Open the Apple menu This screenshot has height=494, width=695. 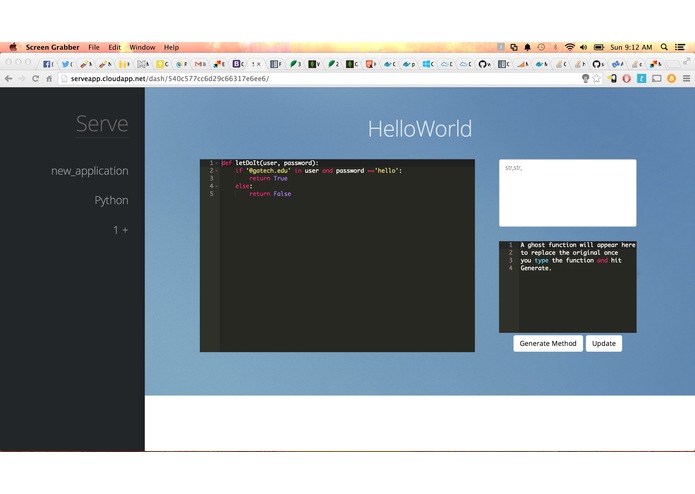tap(13, 47)
